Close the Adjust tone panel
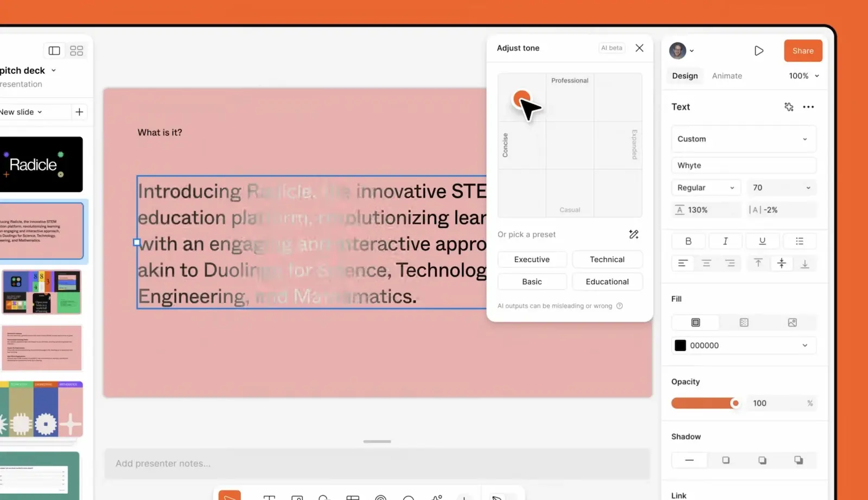Viewport: 868px width, 500px height. click(640, 48)
